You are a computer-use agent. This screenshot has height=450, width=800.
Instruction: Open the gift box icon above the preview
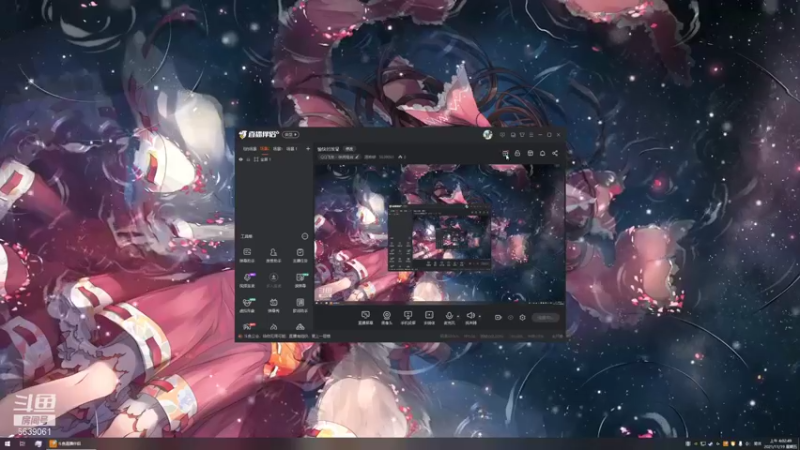(x=530, y=153)
